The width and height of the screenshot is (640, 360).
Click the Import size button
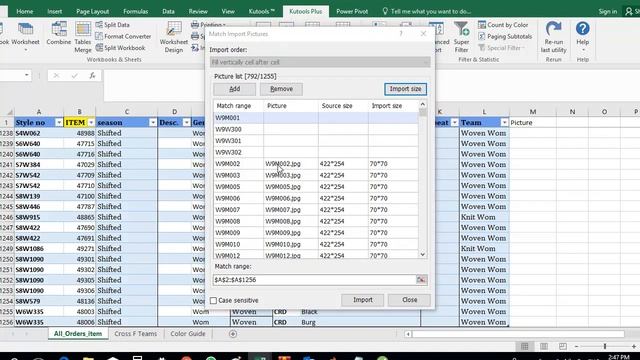tap(405, 89)
